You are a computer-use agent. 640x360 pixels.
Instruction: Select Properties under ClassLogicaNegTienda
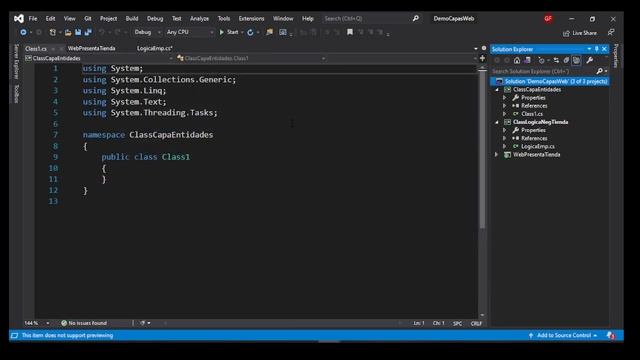(533, 130)
